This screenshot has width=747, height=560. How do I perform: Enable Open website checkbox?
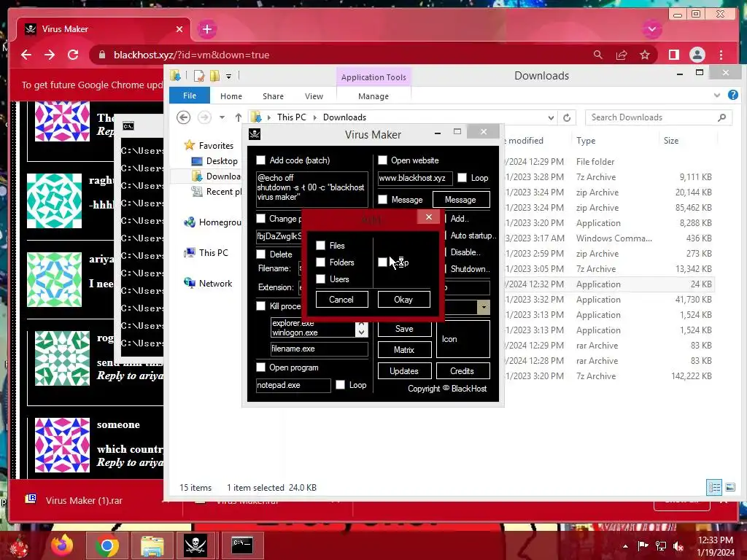coord(382,160)
